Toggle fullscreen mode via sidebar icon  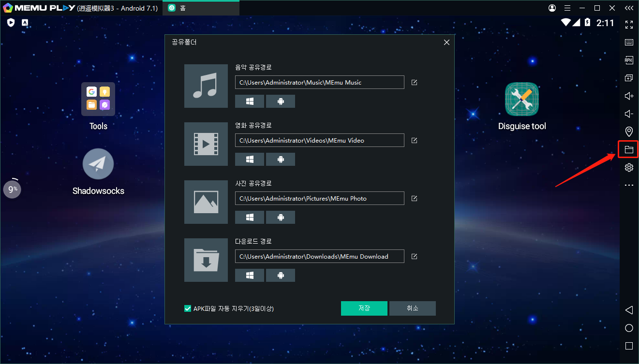click(628, 24)
